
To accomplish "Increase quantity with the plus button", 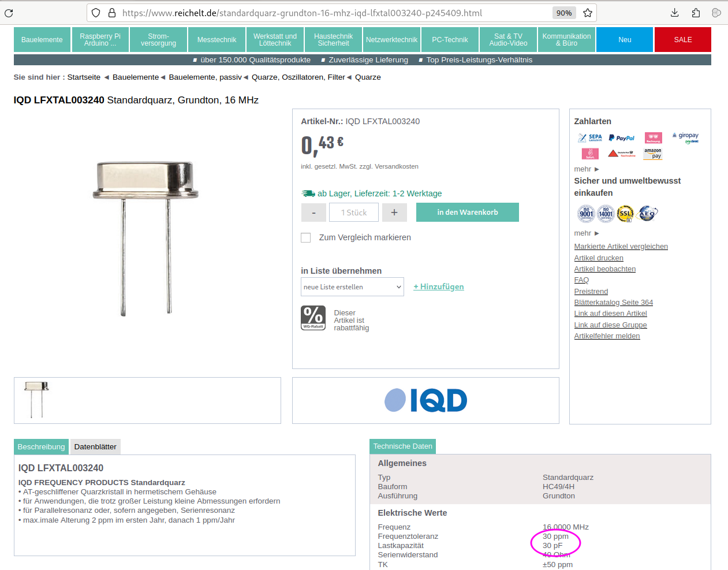I will pyautogui.click(x=394, y=213).
